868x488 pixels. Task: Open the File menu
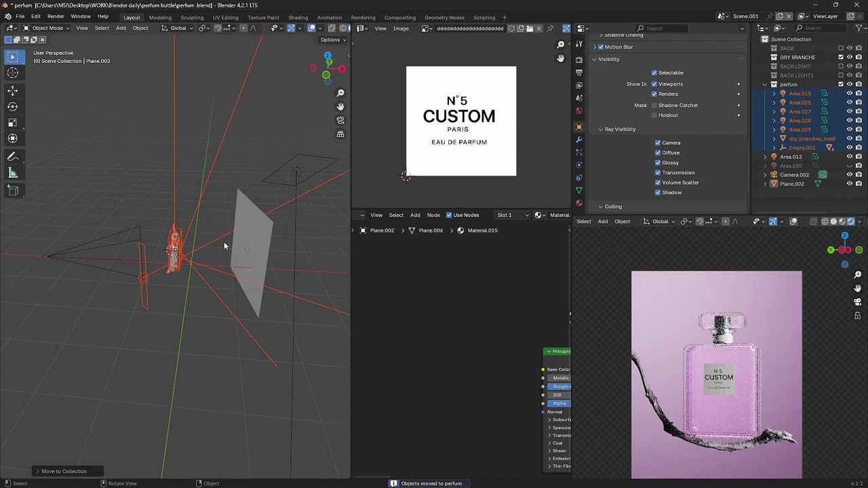point(20,16)
